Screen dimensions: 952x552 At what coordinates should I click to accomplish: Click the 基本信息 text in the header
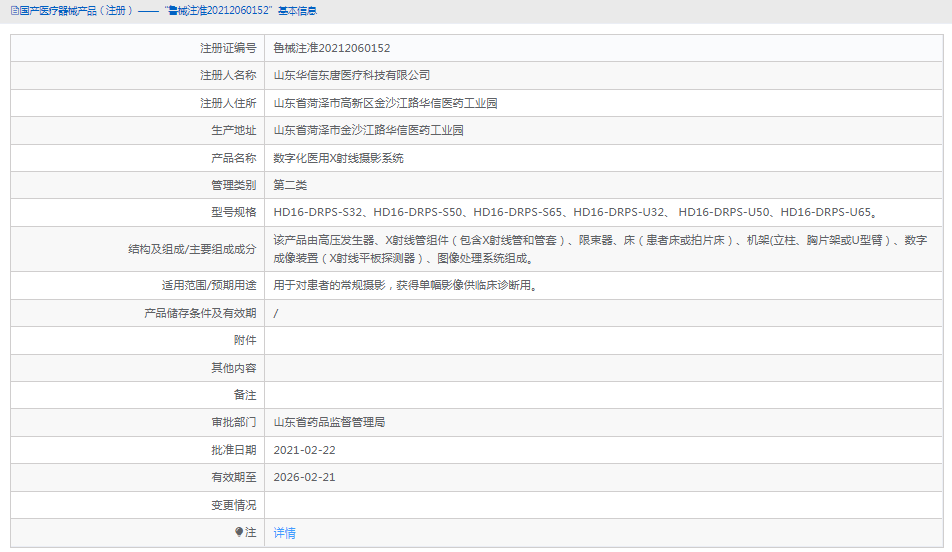[x=297, y=10]
